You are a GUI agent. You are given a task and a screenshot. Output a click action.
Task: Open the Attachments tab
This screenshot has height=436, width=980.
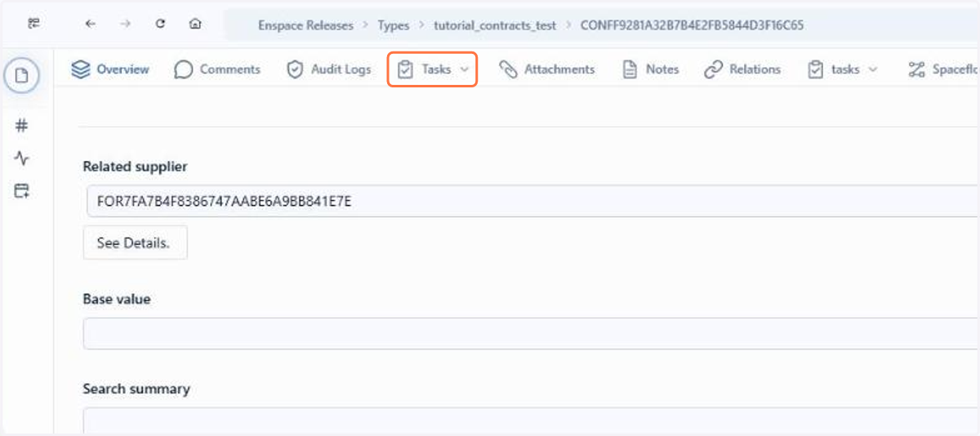547,70
